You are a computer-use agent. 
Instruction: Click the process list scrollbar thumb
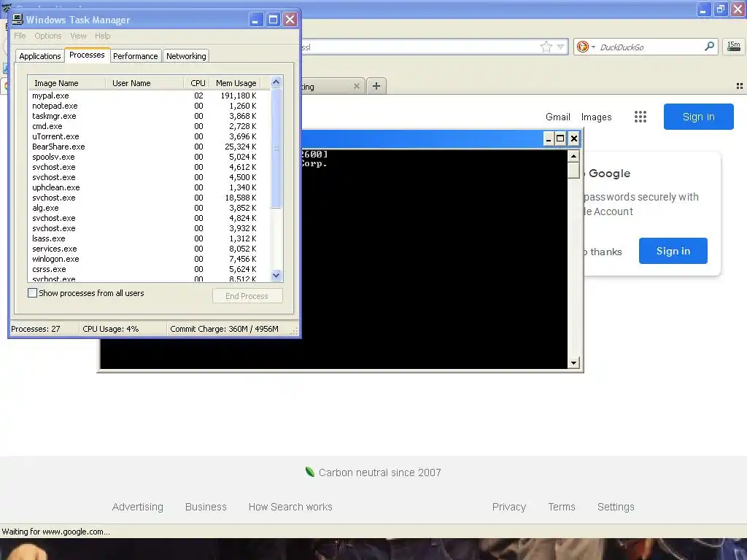click(x=276, y=148)
